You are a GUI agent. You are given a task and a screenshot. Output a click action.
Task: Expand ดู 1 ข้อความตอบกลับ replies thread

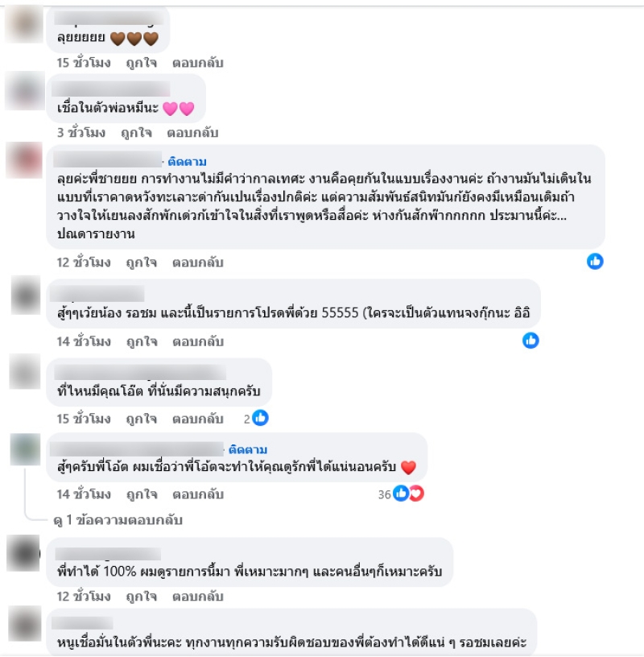click(x=118, y=520)
